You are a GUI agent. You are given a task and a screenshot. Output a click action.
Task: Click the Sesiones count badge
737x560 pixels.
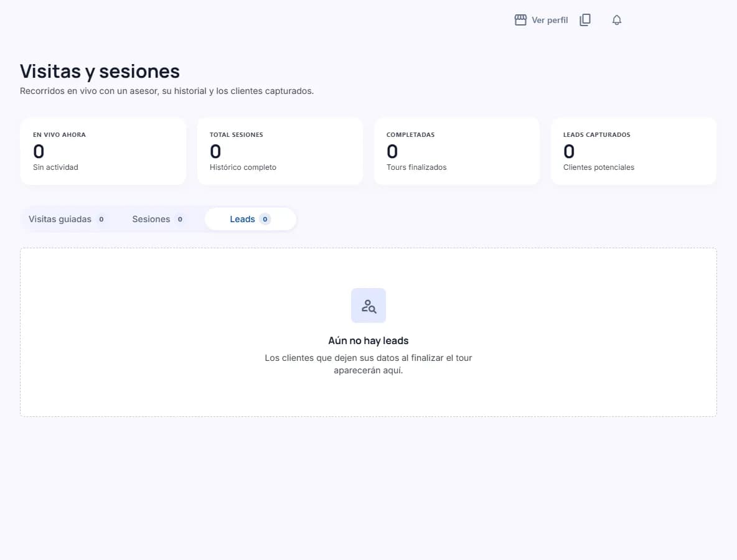[x=179, y=220]
